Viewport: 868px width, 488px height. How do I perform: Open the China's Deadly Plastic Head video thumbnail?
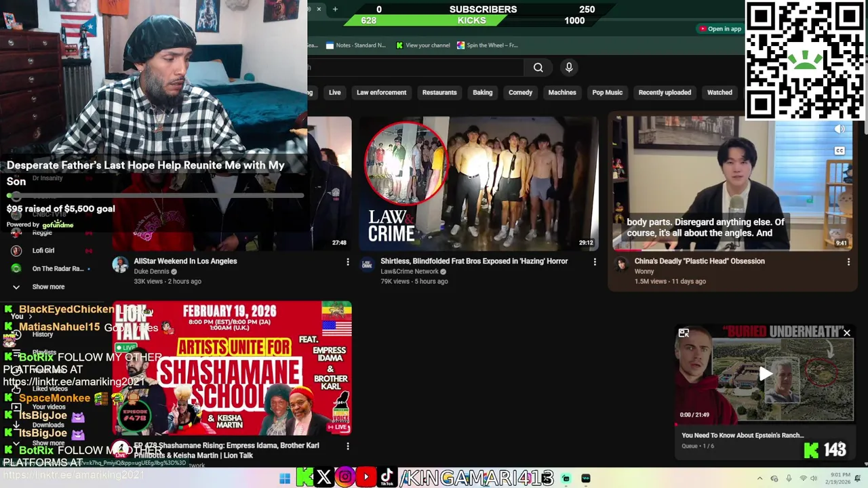click(x=732, y=183)
